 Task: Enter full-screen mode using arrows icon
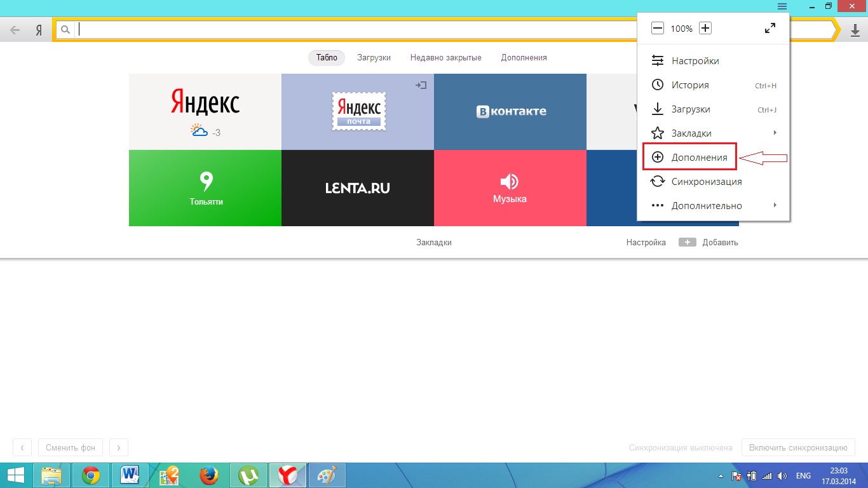click(770, 28)
